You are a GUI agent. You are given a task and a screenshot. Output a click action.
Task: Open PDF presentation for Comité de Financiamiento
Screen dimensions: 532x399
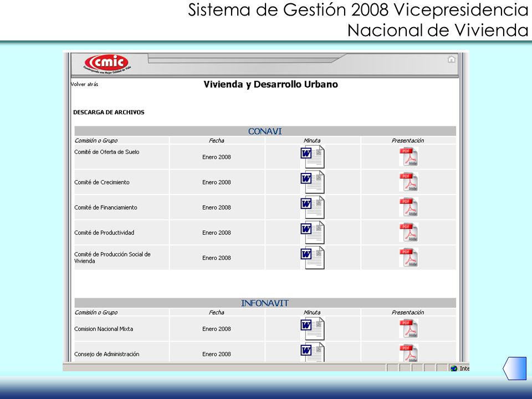click(x=408, y=207)
